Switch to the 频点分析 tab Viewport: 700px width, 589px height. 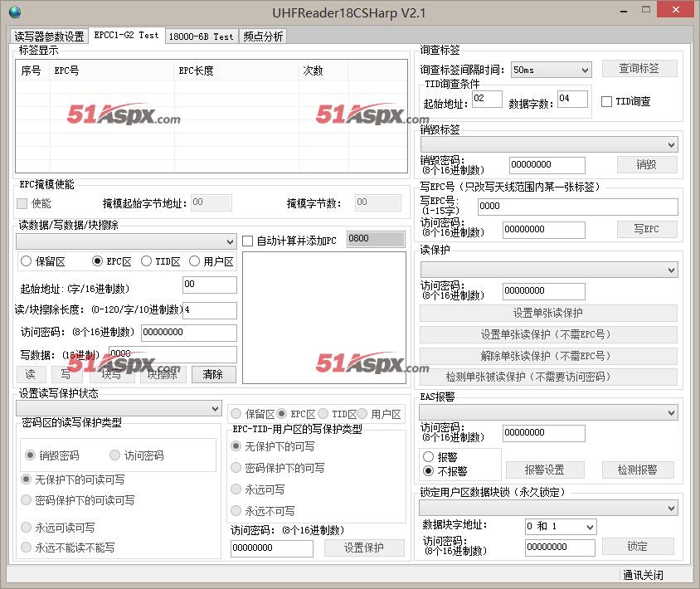pos(263,37)
